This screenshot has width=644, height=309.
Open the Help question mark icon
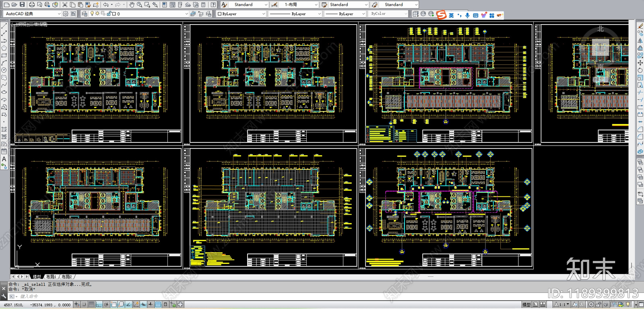pos(213,4)
